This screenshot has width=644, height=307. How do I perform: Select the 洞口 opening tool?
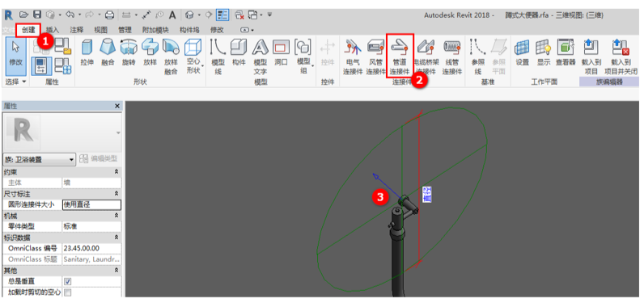[x=281, y=53]
